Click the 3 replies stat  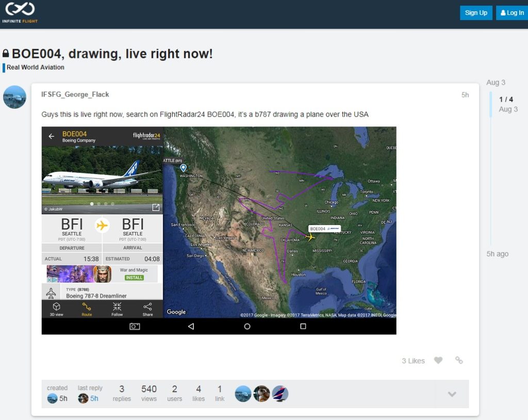coord(122,393)
